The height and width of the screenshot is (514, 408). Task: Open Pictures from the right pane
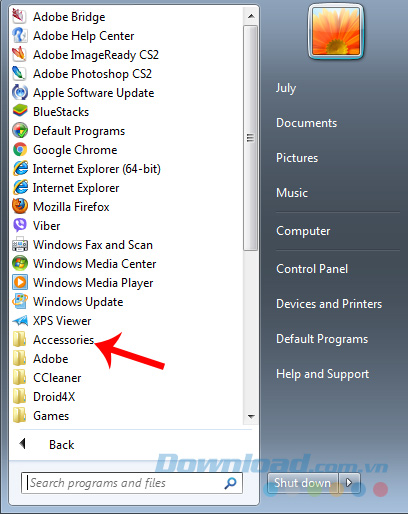[x=297, y=158]
